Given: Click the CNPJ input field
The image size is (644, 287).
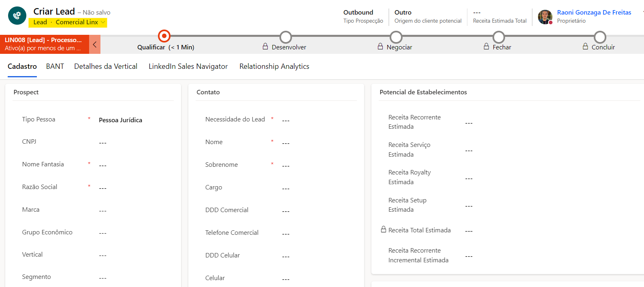Looking at the screenshot, I should coord(134,142).
